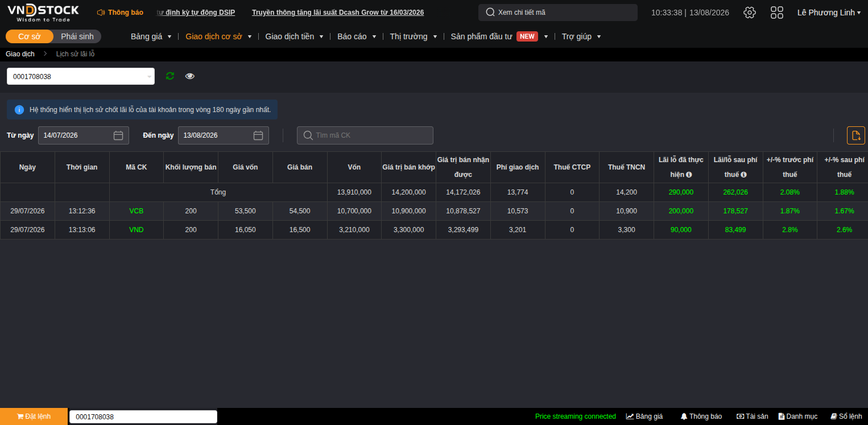Click VCB row time 13:12:36
This screenshot has width=868, height=425.
click(82, 211)
